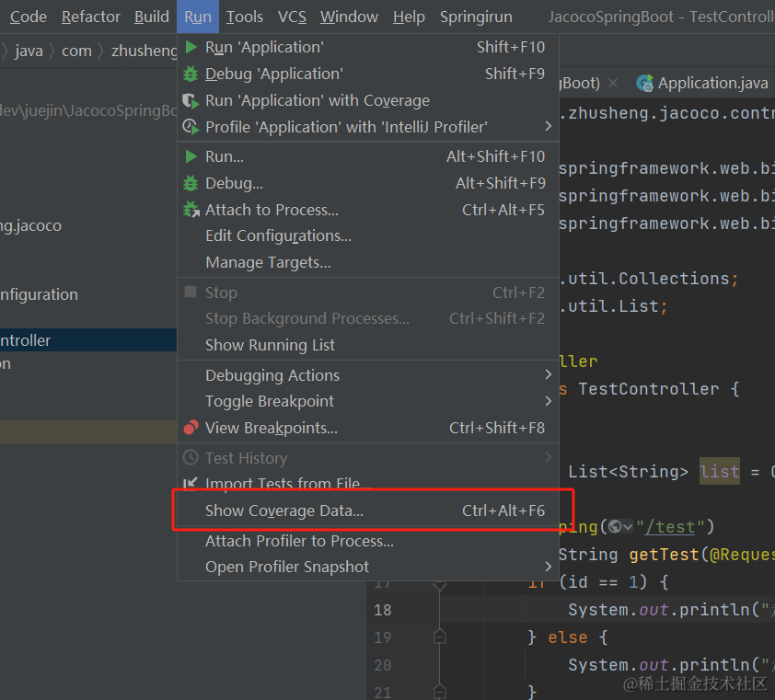This screenshot has width=775, height=700.
Task: Click the 'java' breadcrumb segment
Action: (x=29, y=51)
